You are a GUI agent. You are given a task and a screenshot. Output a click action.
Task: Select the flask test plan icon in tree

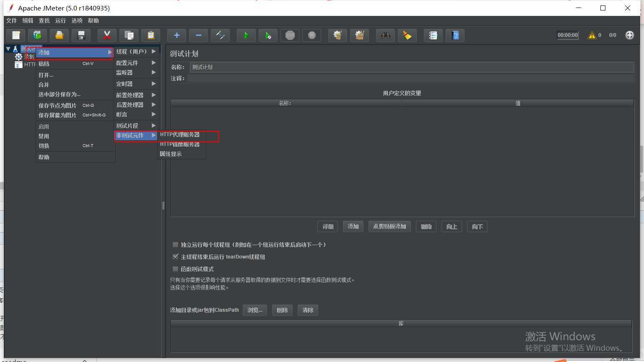pos(16,49)
